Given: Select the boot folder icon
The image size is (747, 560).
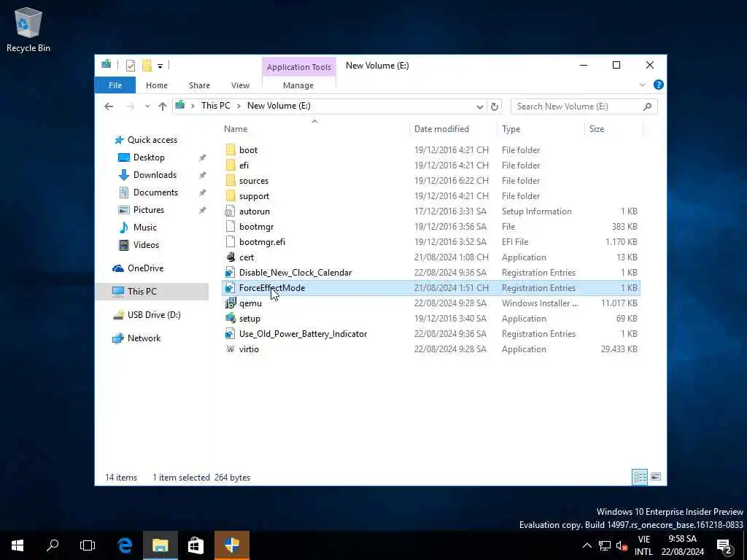Looking at the screenshot, I should [231, 150].
